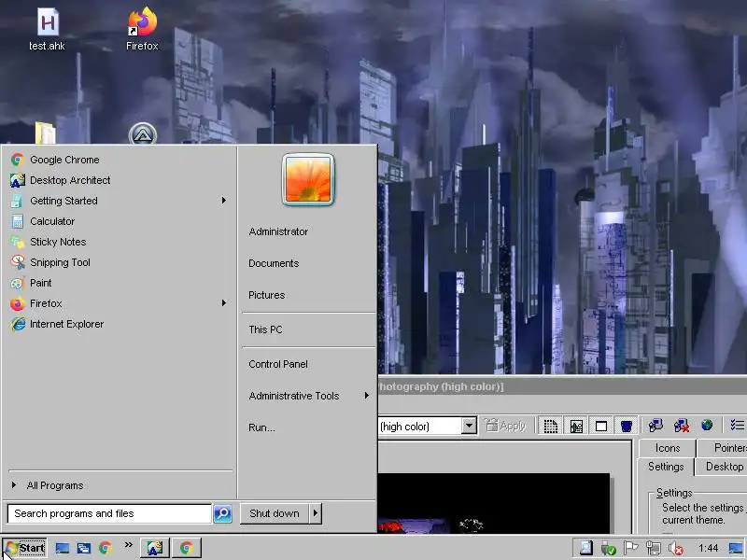
Task: Switch to the Desktop tab
Action: coord(721,466)
